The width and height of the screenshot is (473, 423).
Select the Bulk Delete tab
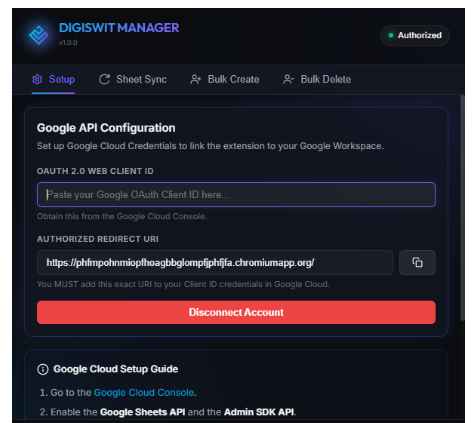(317, 79)
